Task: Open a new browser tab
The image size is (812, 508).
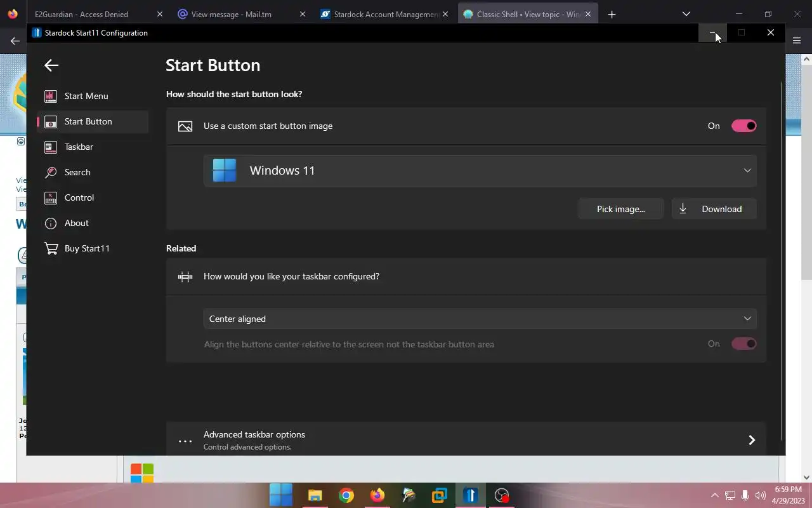Action: pos(612,14)
